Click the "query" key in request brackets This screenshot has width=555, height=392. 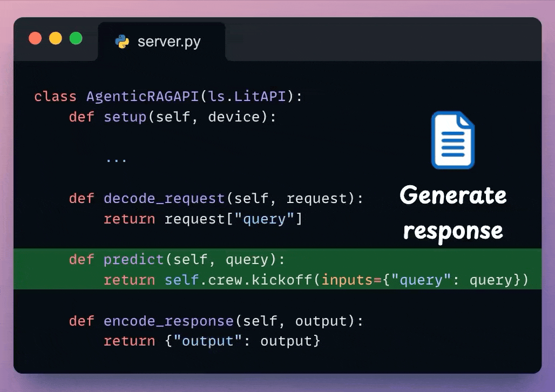point(265,219)
